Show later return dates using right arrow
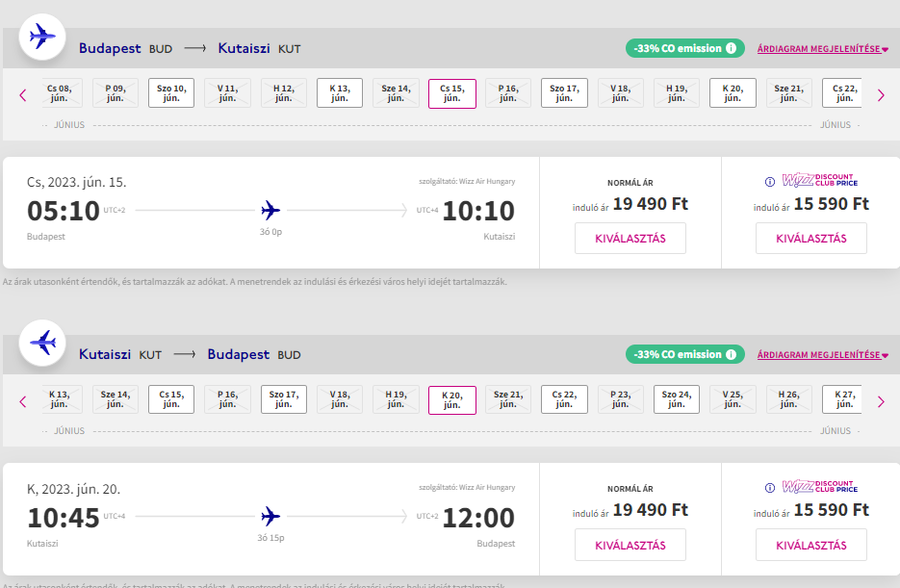Viewport: 900px width, 588px height. [880, 401]
